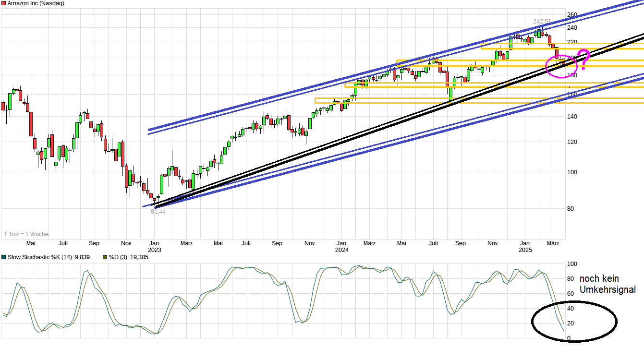Select the 'Jan. 2025' axis label

[x=525, y=246]
